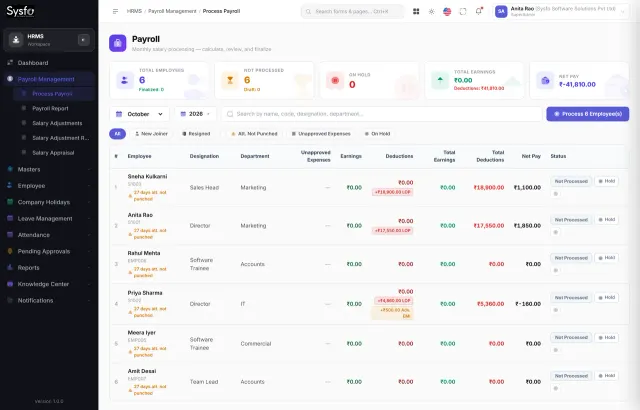Screen dimensions: 640x410
Task: Click Process 6 Employee(s) button
Action: pyautogui.click(x=588, y=114)
